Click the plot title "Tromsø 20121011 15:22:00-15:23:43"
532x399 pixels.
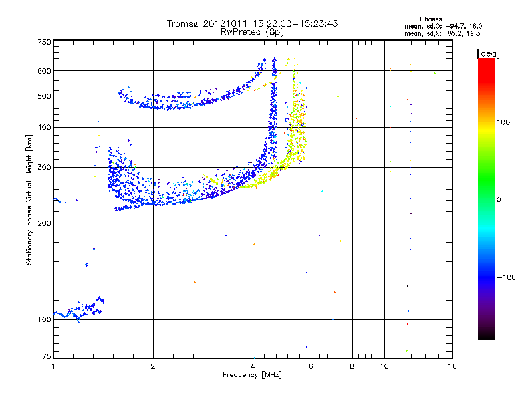click(x=252, y=23)
